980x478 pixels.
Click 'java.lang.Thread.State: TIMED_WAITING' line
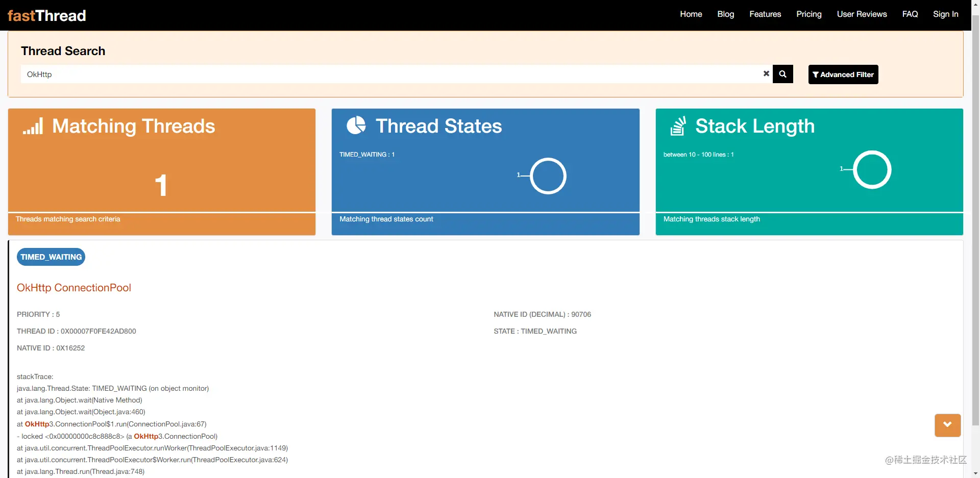coord(113,388)
